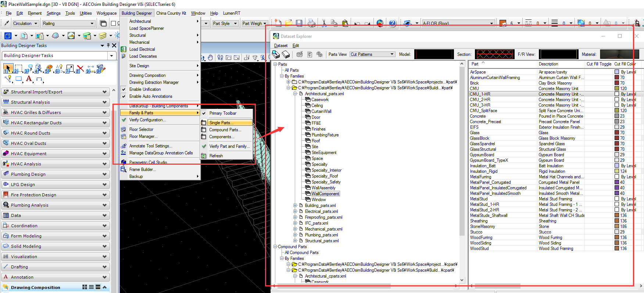Image resolution: width=644 pixels, height=293 pixels.
Task: Click second eraser-like icon in Dataset Explorer toolbar
Action: click(286, 54)
